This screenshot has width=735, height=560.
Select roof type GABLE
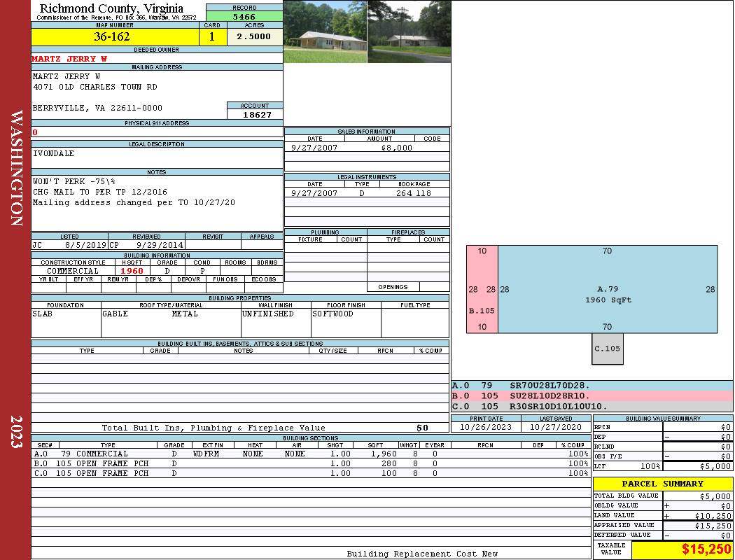(x=115, y=314)
